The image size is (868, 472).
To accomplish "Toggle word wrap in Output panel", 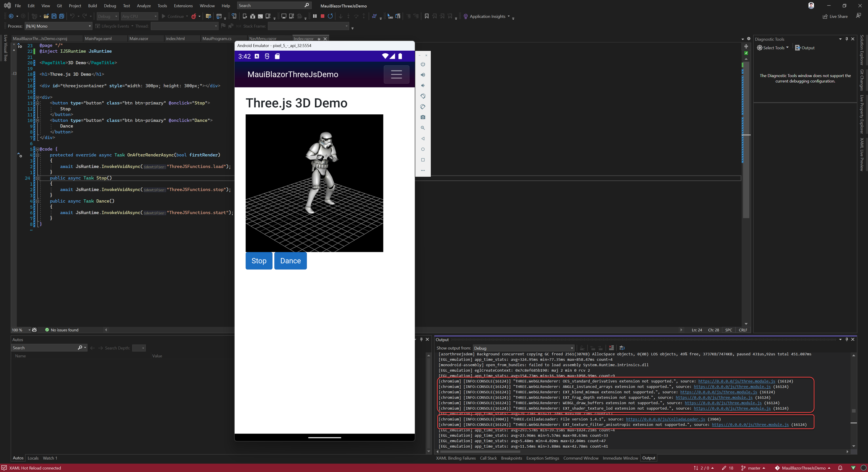I will pyautogui.click(x=622, y=348).
